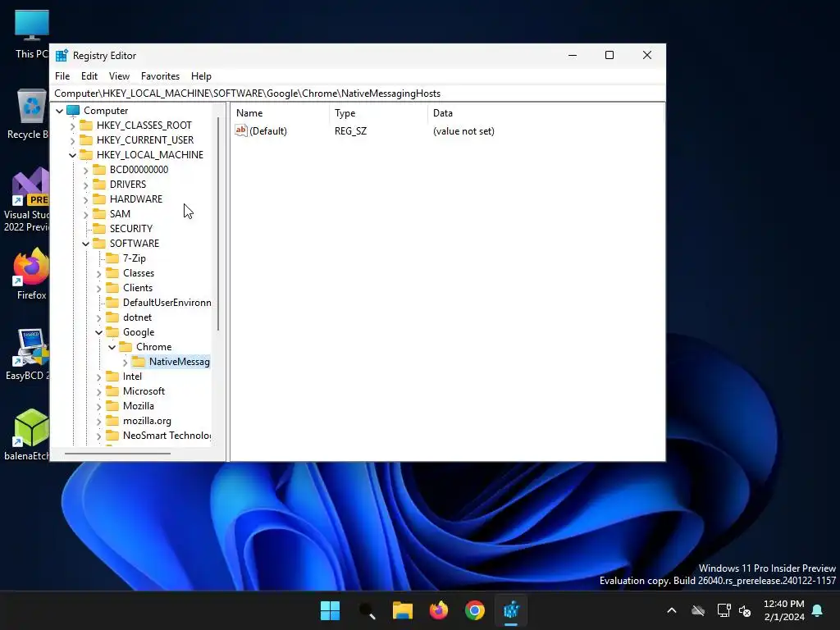Open the File menu
The height and width of the screenshot is (630, 840).
(62, 76)
